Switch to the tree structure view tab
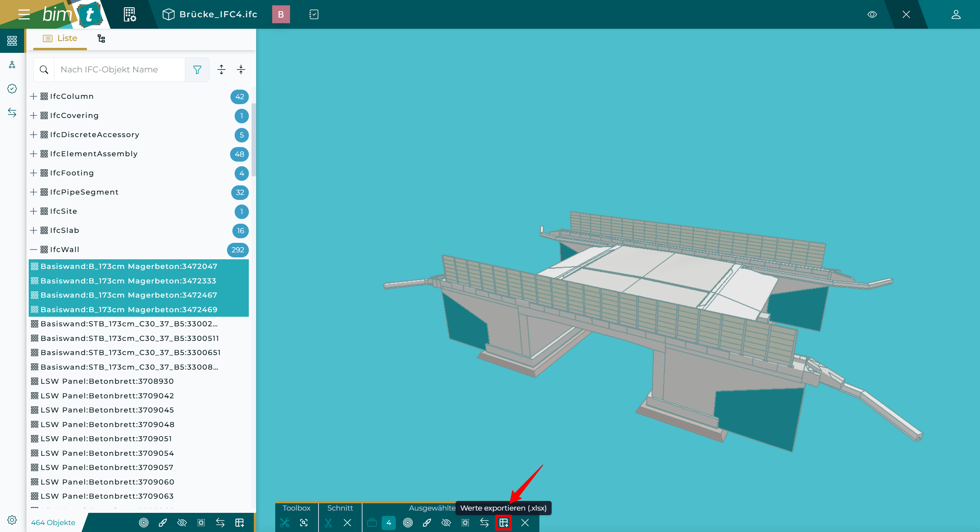The width and height of the screenshot is (980, 532). pos(101,38)
